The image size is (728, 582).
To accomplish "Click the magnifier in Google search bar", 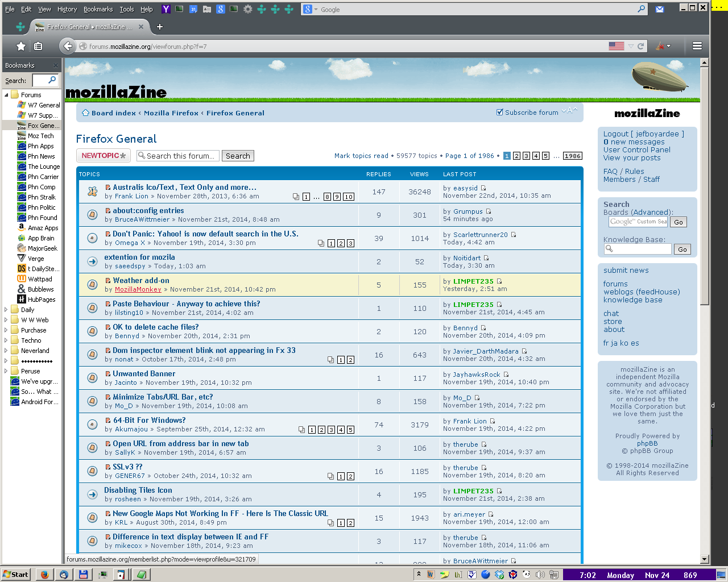I will pyautogui.click(x=642, y=9).
